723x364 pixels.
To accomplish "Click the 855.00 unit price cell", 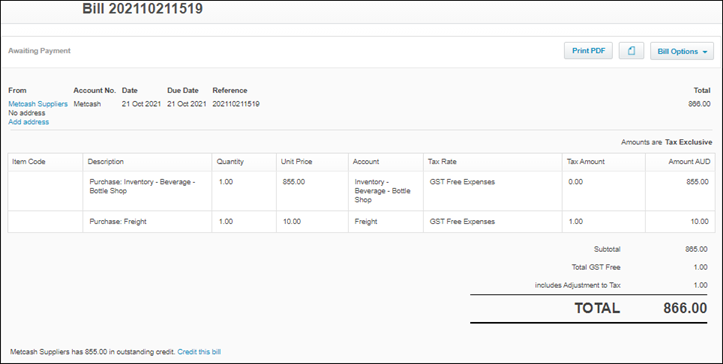I will pos(312,191).
